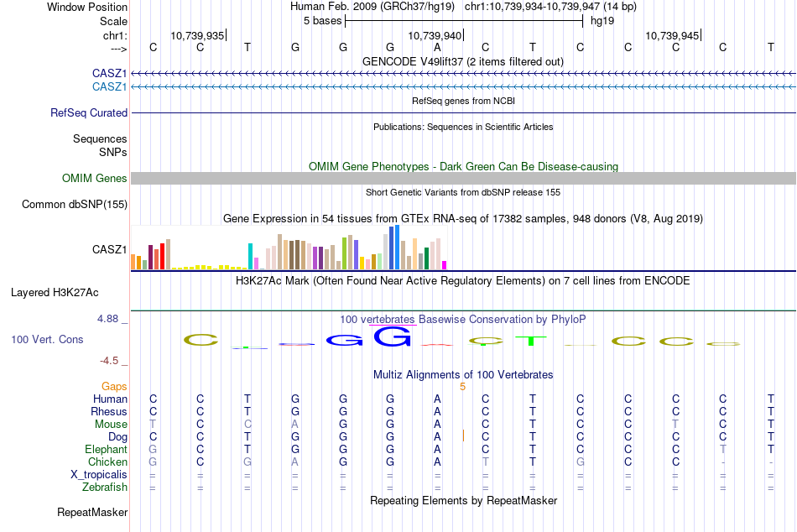This screenshot has width=797, height=532.
Task: Click the sequence direction arrow label
Action: [119, 49]
